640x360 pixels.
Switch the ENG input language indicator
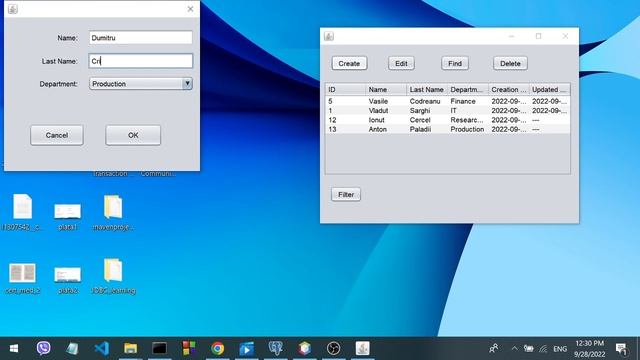(x=560, y=349)
